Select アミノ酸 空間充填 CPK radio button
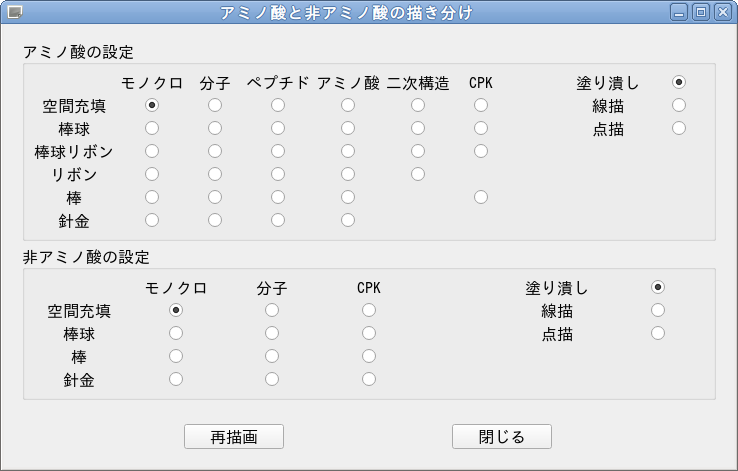The height and width of the screenshot is (471, 738). click(481, 105)
